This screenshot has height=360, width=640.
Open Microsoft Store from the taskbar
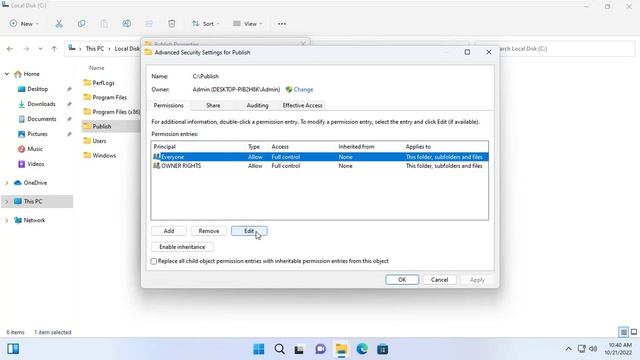(x=383, y=349)
